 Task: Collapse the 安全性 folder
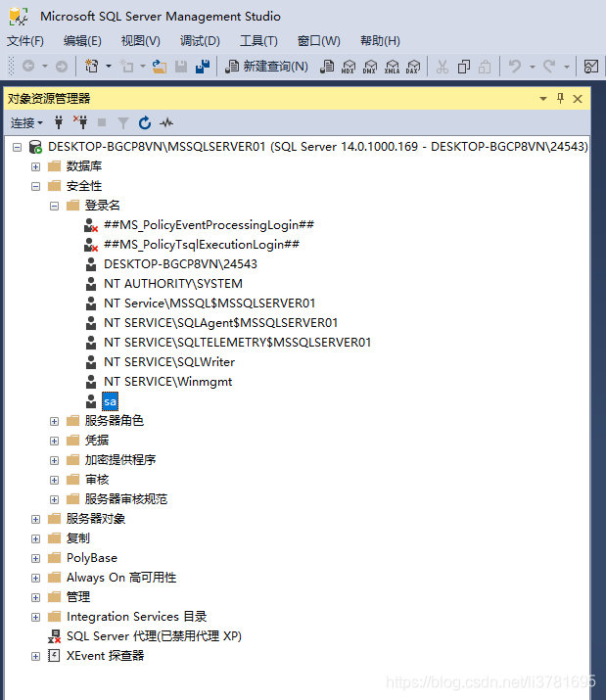pyautogui.click(x=35, y=186)
